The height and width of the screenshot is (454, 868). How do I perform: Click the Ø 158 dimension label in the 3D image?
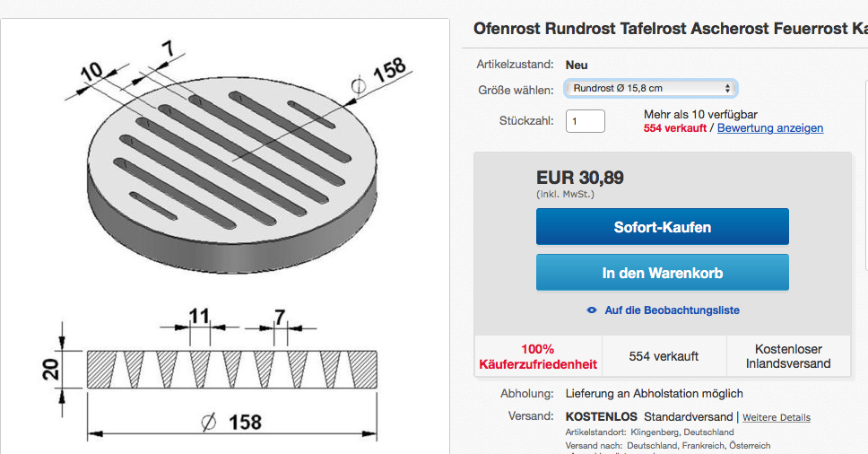point(381,77)
